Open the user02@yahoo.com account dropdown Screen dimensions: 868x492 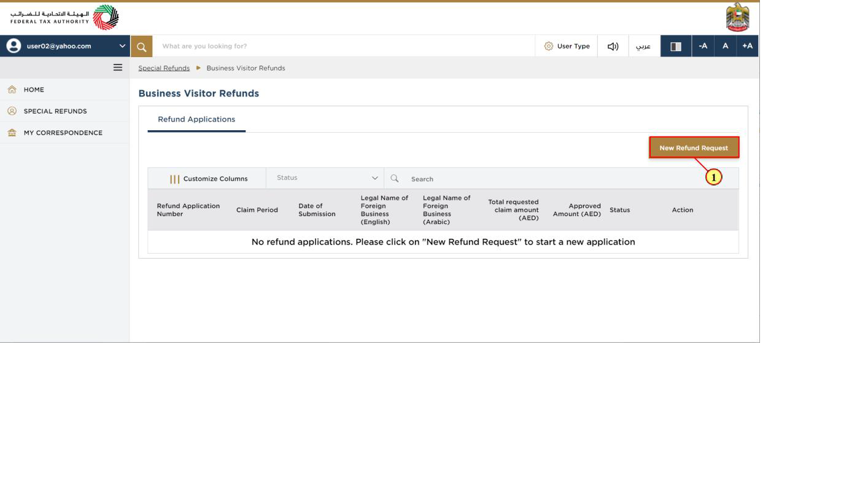pyautogui.click(x=65, y=46)
